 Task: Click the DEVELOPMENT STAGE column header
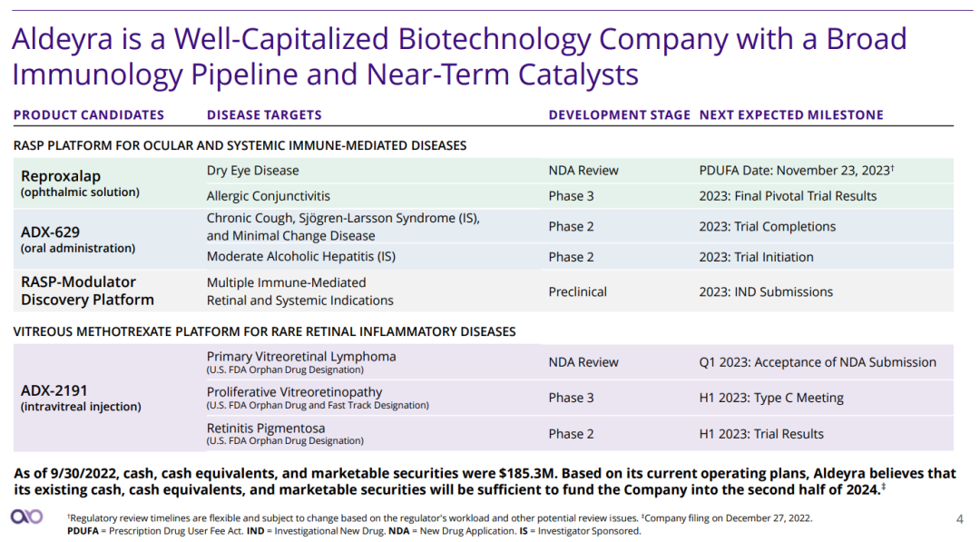pyautogui.click(x=619, y=115)
